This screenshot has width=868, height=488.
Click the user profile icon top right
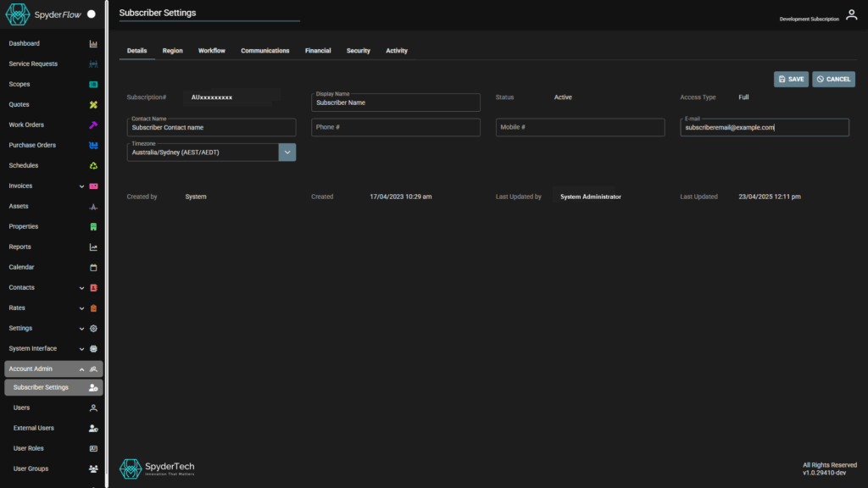tap(851, 15)
